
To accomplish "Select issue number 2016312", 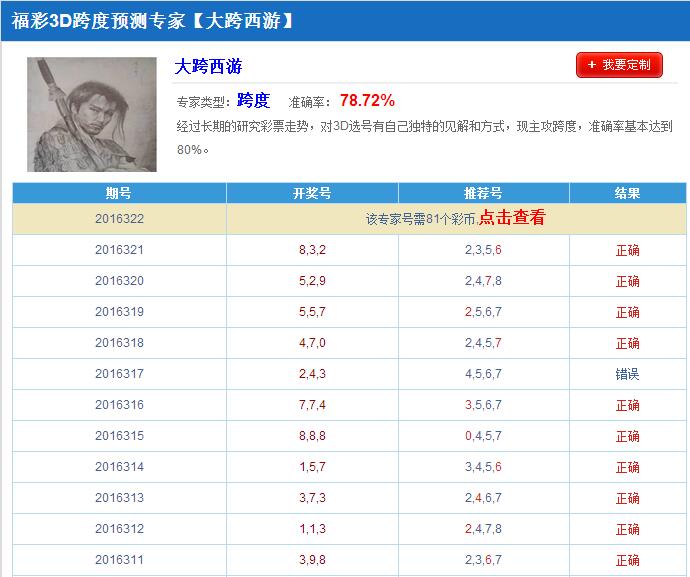I will [x=119, y=529].
